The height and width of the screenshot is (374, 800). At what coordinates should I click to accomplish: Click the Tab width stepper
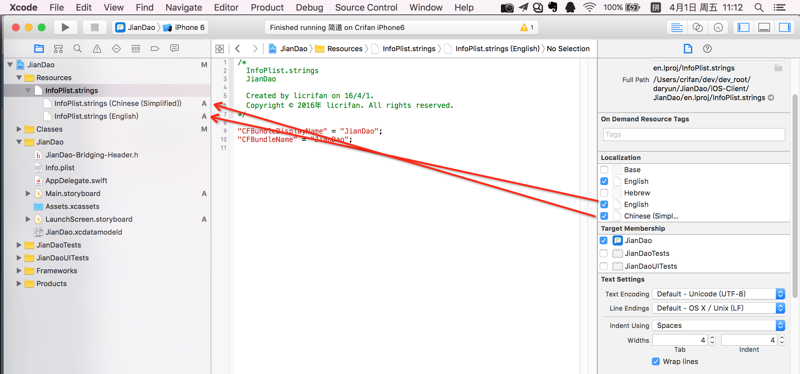[712, 340]
